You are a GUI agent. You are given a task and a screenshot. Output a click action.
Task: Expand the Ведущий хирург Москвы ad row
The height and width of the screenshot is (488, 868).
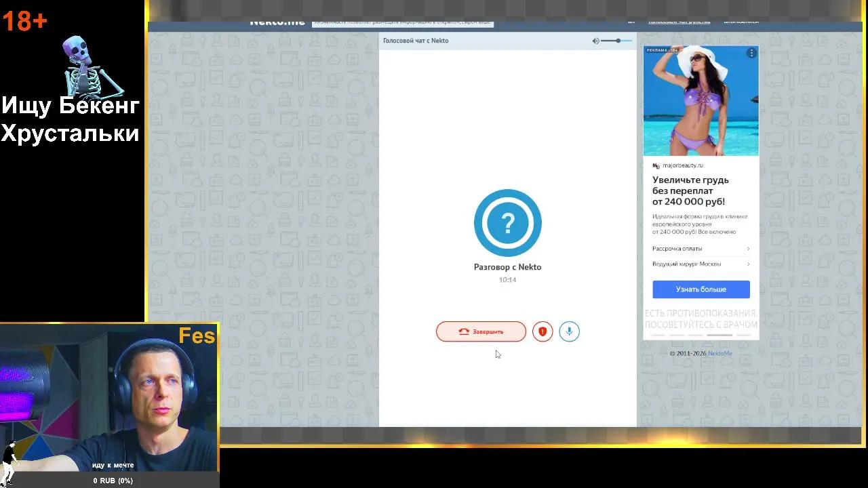tap(701, 264)
